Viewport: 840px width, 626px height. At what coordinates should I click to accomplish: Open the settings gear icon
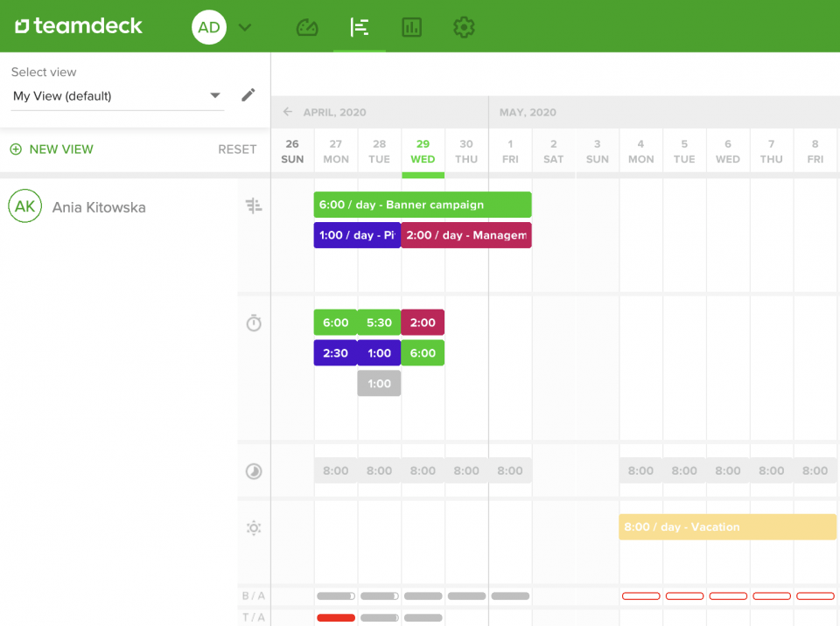(464, 27)
